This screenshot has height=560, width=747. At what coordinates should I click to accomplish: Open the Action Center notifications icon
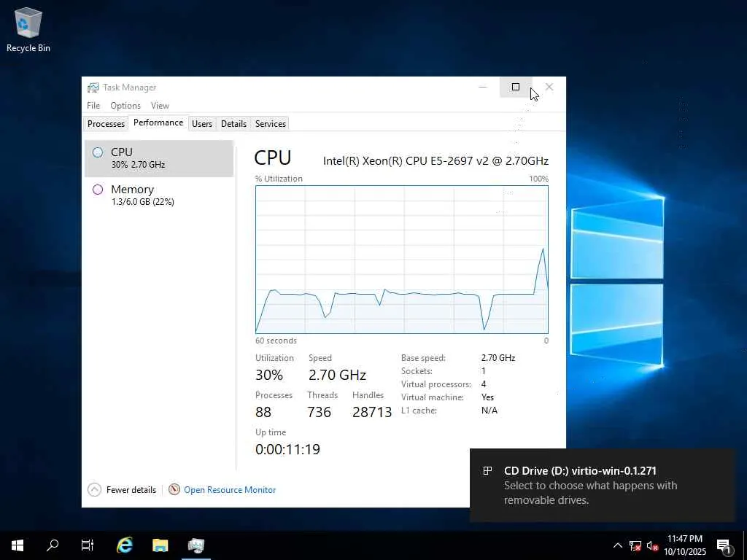click(x=724, y=545)
